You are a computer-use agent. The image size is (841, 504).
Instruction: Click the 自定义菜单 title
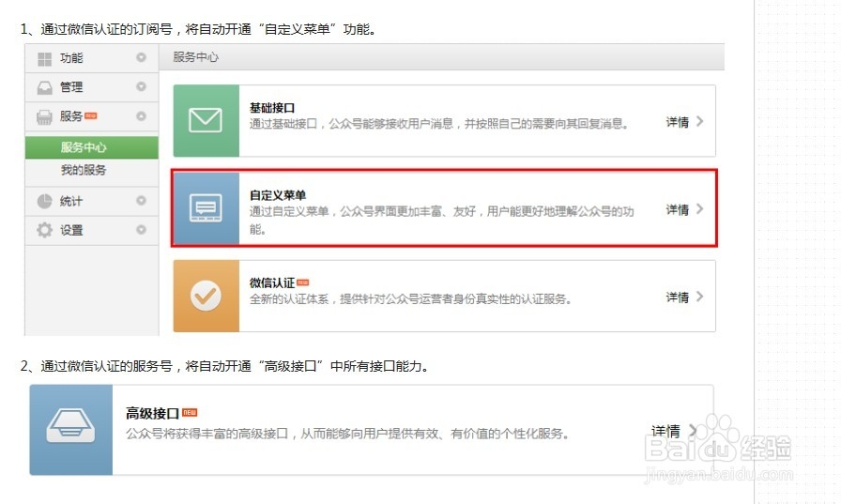coord(278,195)
